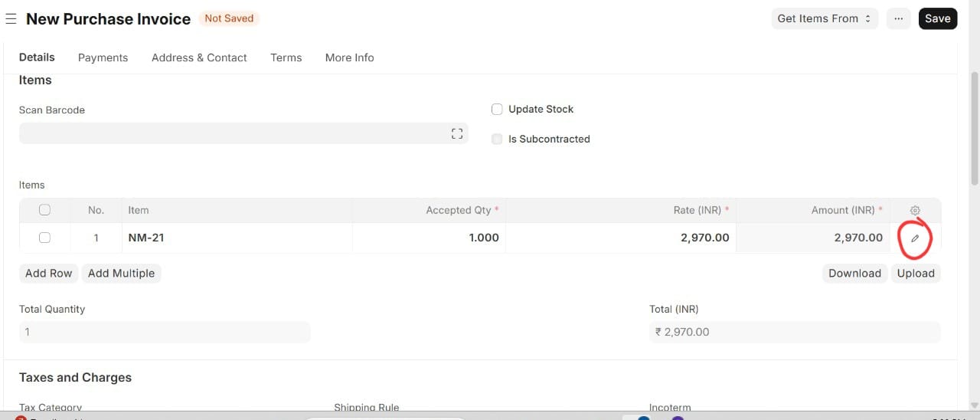Open the sidebar hamburger menu
Viewport: 980px width, 420px height.
pyautogui.click(x=11, y=19)
